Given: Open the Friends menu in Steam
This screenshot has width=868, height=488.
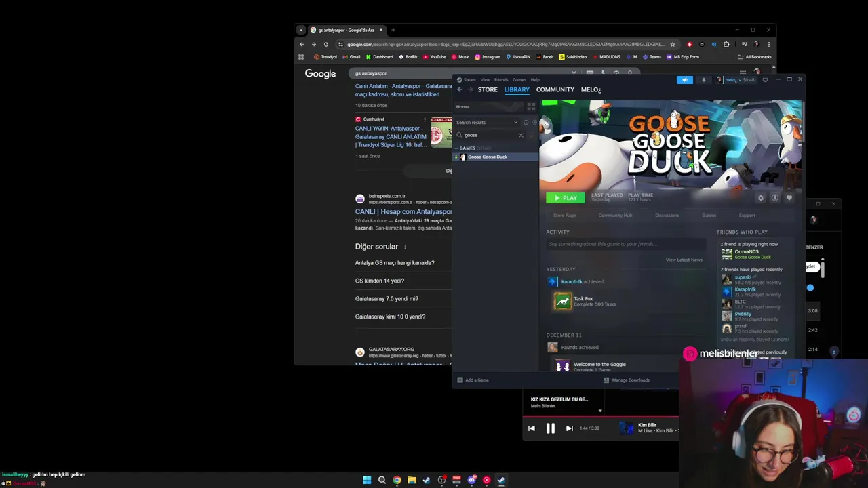Looking at the screenshot, I should tap(501, 80).
